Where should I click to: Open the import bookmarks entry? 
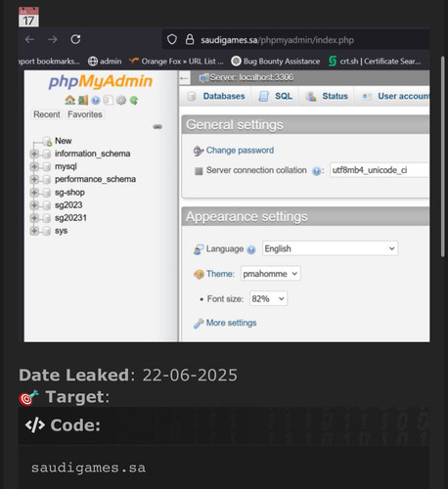tap(49, 62)
